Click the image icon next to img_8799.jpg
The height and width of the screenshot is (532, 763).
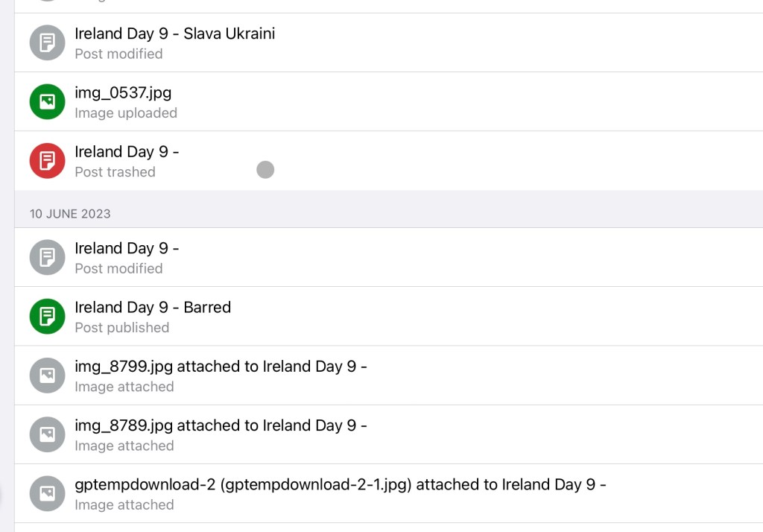pyautogui.click(x=47, y=376)
